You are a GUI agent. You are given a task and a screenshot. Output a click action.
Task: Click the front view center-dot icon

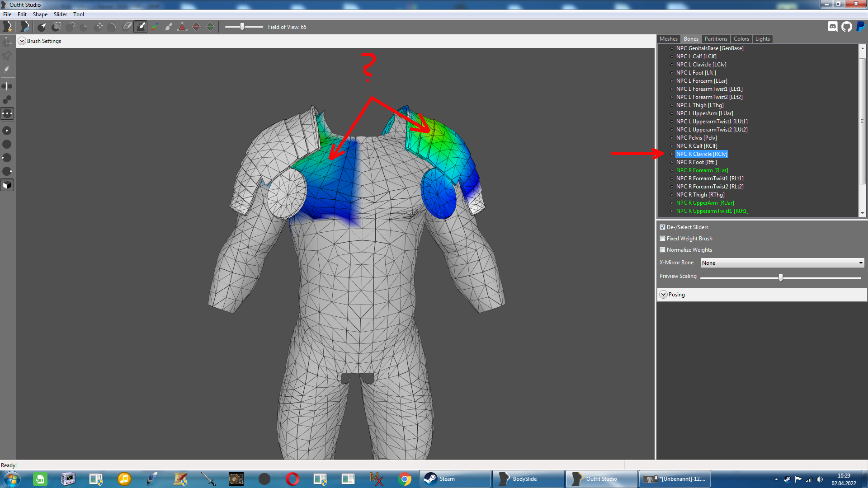(x=7, y=131)
